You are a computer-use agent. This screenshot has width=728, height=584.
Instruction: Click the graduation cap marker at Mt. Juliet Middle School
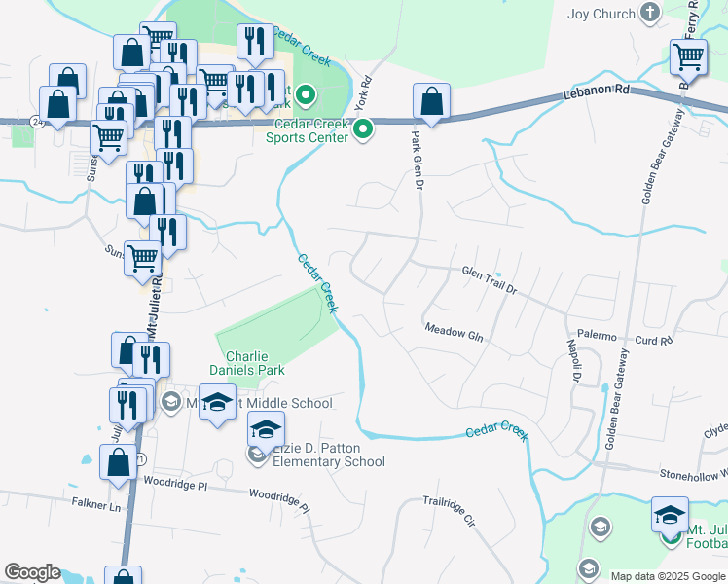point(217,404)
